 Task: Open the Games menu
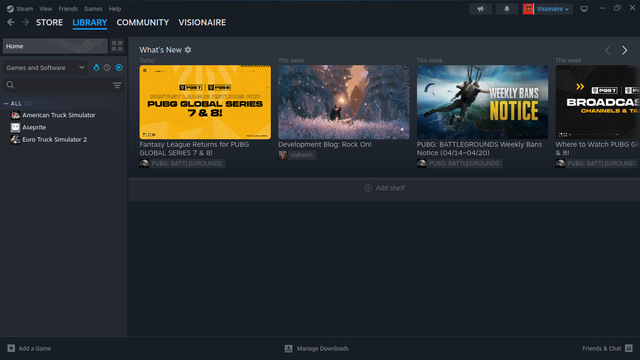pos(93,9)
